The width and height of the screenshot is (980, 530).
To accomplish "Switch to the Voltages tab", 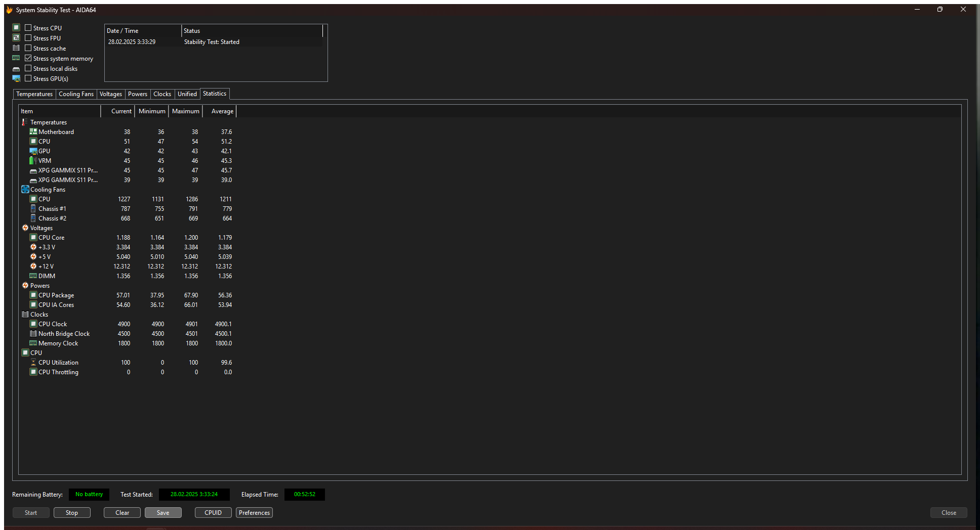I will coord(111,94).
